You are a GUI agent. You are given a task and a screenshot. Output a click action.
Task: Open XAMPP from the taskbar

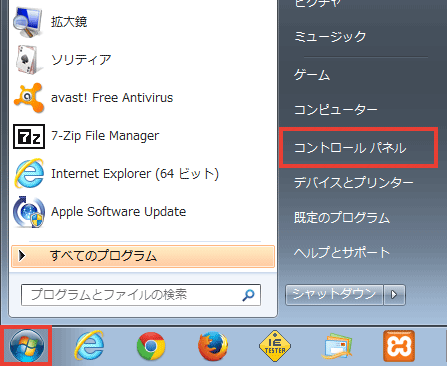tap(399, 346)
